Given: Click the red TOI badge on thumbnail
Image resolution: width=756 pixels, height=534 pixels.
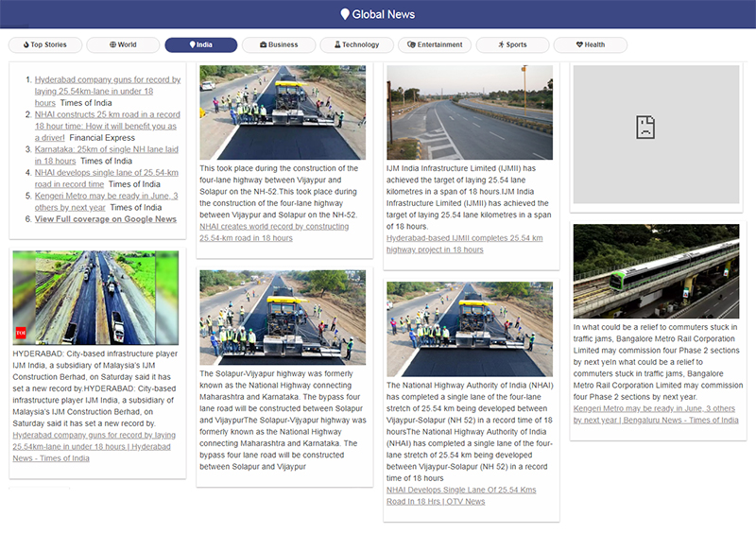Looking at the screenshot, I should click(21, 333).
